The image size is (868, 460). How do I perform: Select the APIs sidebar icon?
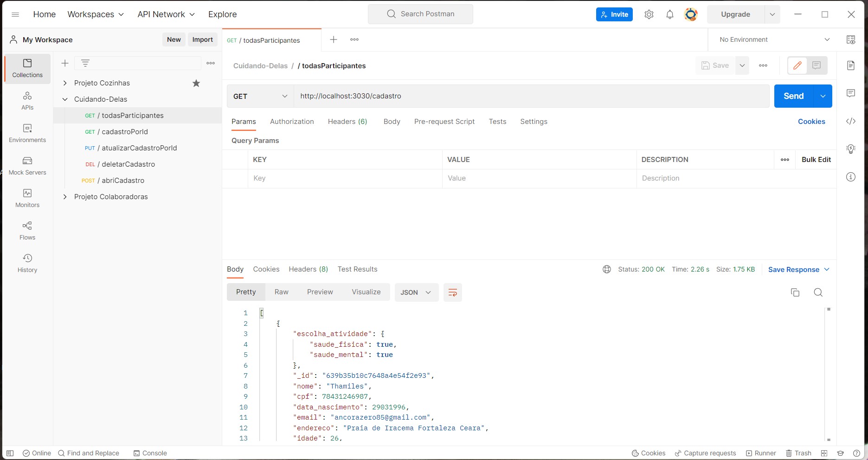click(x=27, y=101)
